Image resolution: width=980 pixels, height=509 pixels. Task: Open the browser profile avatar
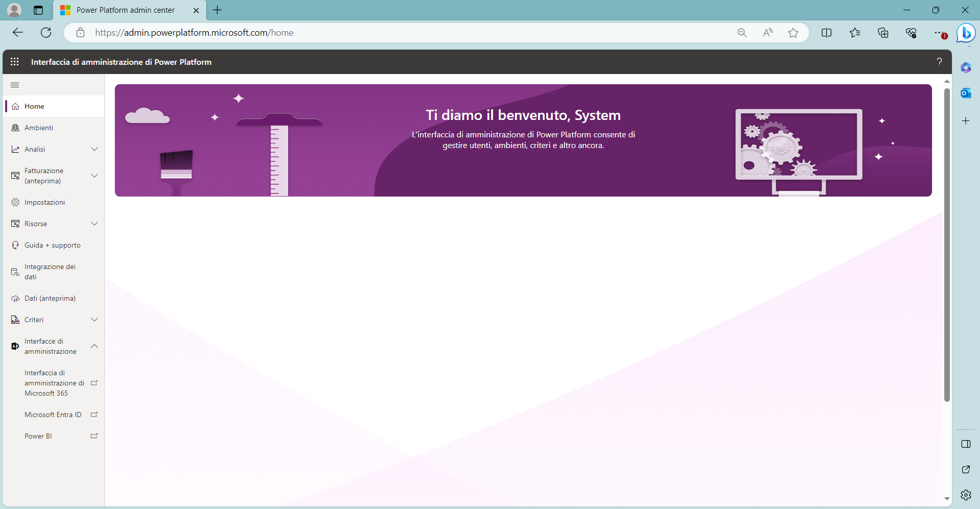click(14, 10)
